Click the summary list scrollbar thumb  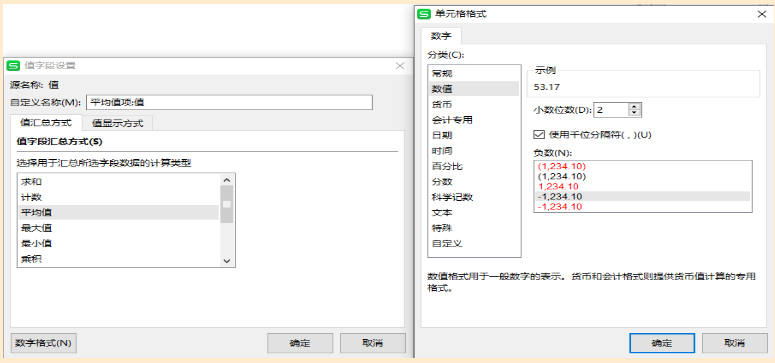point(227,204)
